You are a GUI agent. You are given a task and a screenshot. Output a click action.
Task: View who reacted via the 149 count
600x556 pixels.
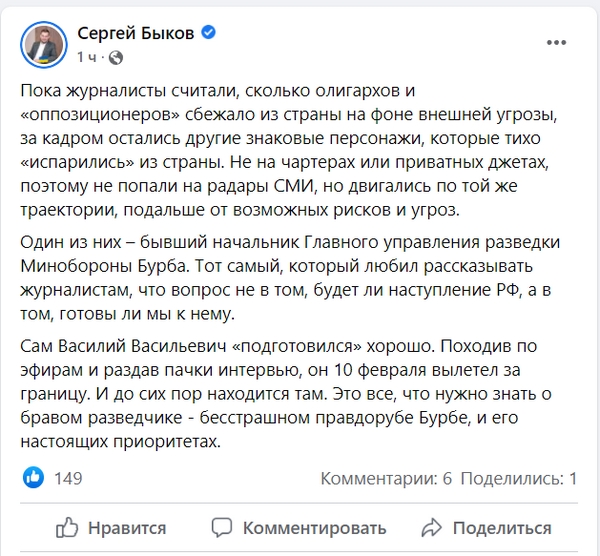click(x=68, y=478)
